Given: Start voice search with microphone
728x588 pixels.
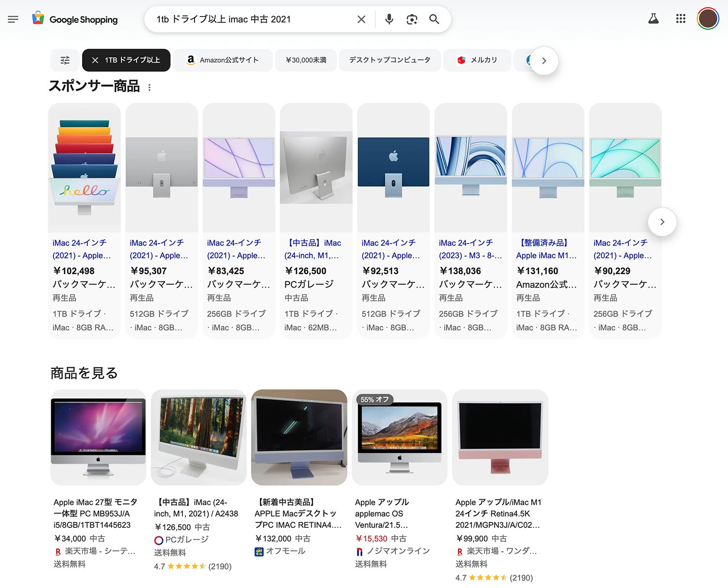Looking at the screenshot, I should [389, 19].
